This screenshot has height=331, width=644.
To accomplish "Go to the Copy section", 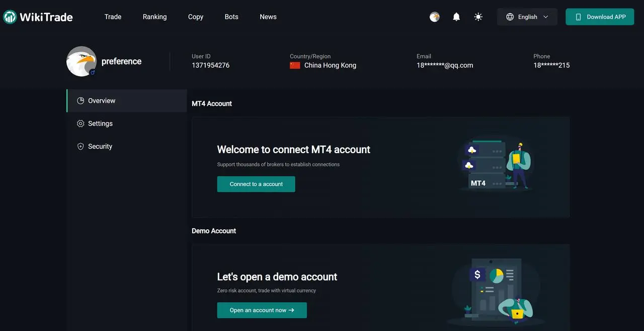I will [196, 17].
